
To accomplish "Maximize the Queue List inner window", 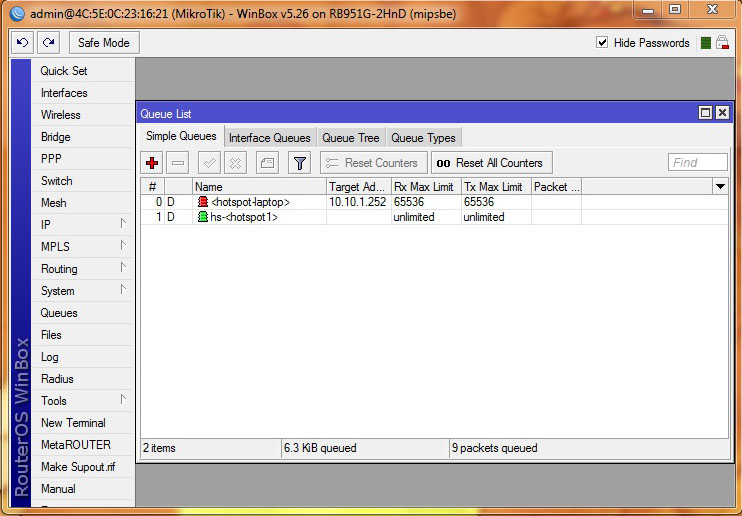I will pos(705,113).
